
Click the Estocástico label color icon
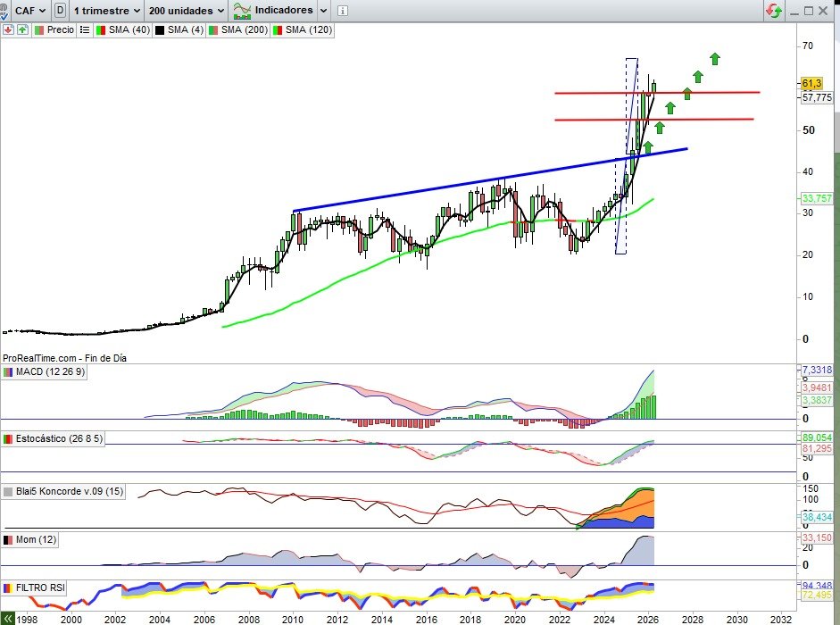[x=8, y=438]
